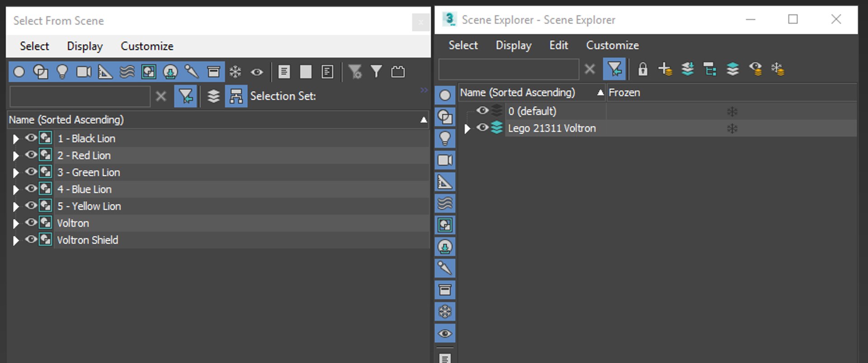Expand the 1 - Black Lion group

coord(16,139)
